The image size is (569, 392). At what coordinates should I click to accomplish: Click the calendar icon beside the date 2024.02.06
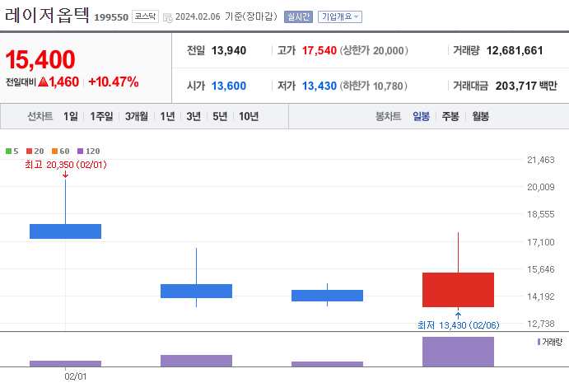pos(168,17)
